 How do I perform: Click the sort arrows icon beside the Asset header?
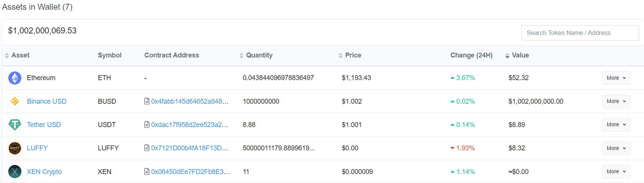[7, 55]
